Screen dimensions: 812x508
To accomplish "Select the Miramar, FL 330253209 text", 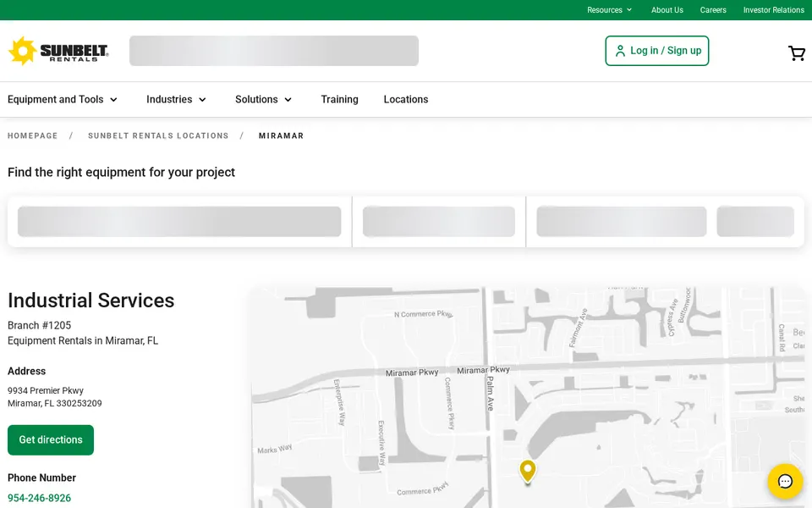I will (x=55, y=404).
